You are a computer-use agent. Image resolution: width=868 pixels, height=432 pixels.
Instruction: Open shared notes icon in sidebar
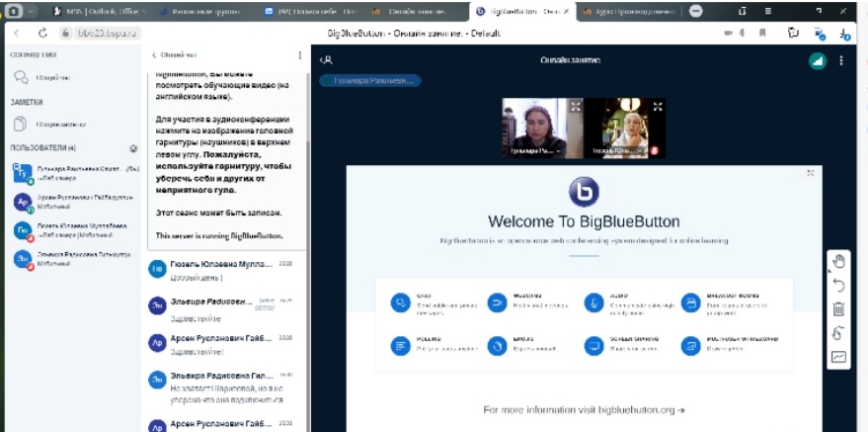click(21, 125)
